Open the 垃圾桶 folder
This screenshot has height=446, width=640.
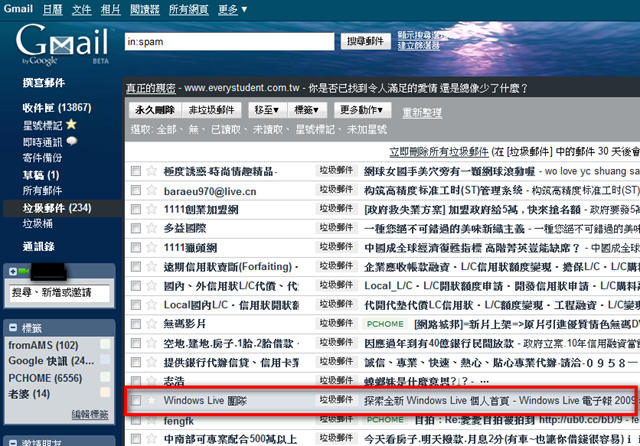(x=38, y=223)
